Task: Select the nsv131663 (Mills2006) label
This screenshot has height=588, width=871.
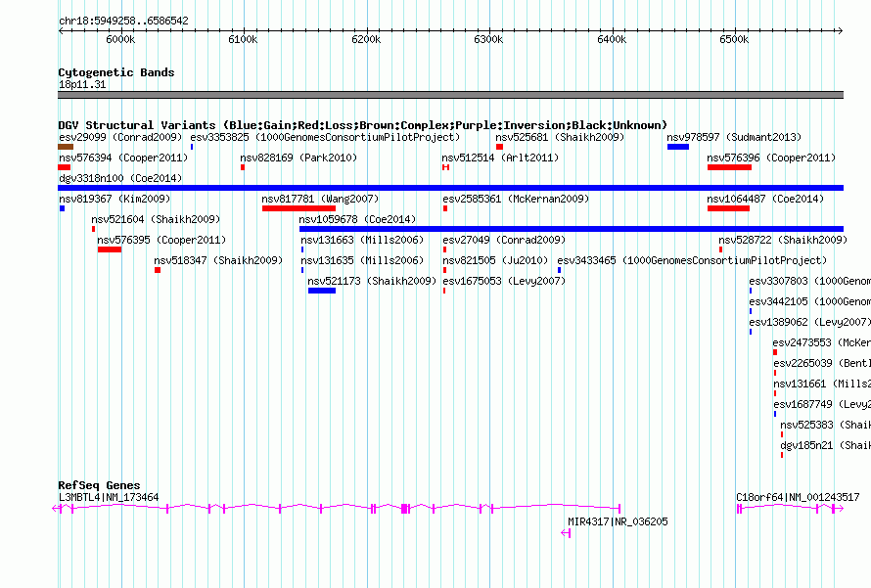Action: click(362, 240)
